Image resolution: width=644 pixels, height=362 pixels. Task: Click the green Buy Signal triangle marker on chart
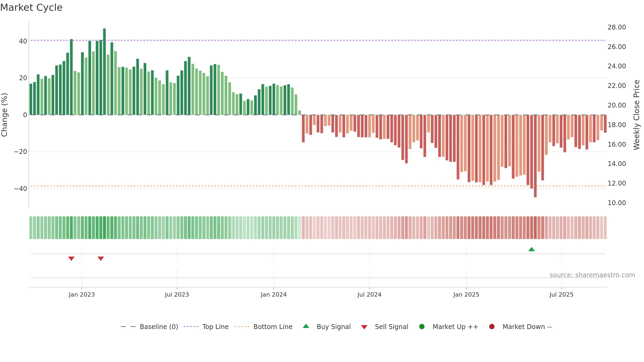pyautogui.click(x=532, y=249)
